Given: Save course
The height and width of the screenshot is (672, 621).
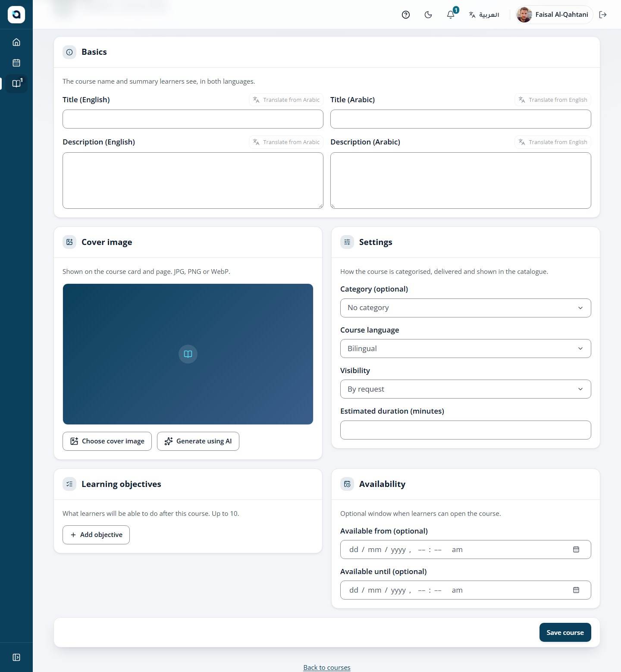Looking at the screenshot, I should 565,632.
